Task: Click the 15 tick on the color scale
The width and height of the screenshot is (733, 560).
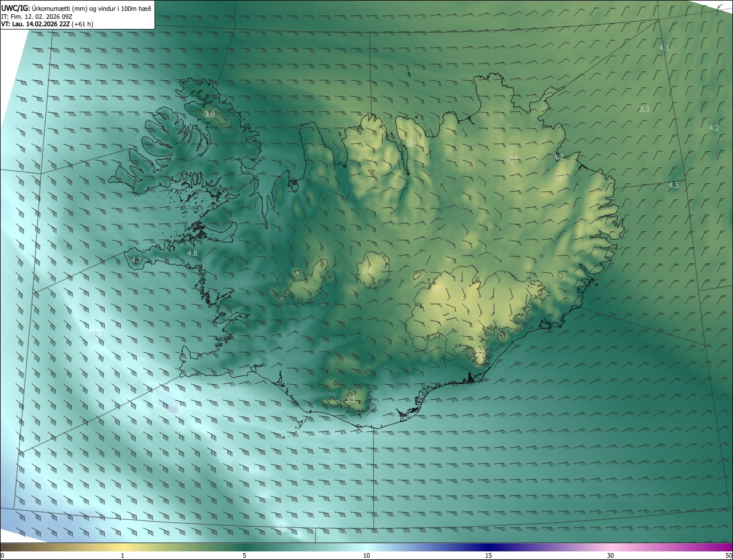Action: pyautogui.click(x=488, y=555)
